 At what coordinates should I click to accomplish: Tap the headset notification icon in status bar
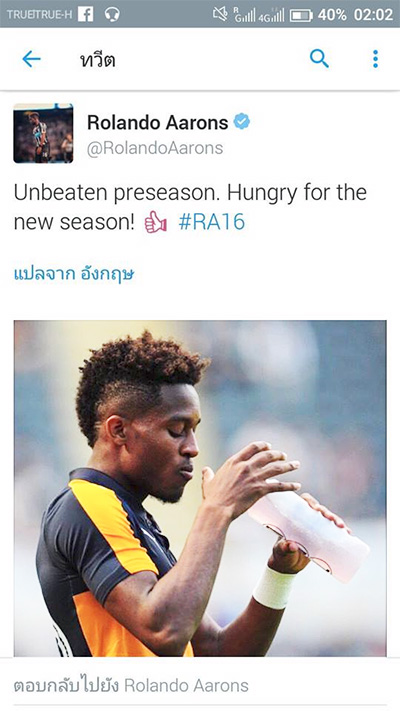pos(112,15)
